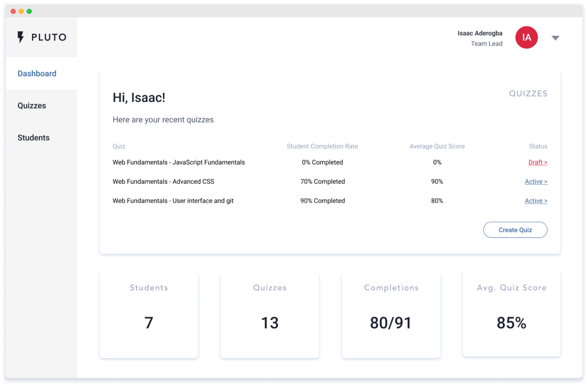588x386 pixels.
Task: Click the red close window button
Action: coord(13,11)
